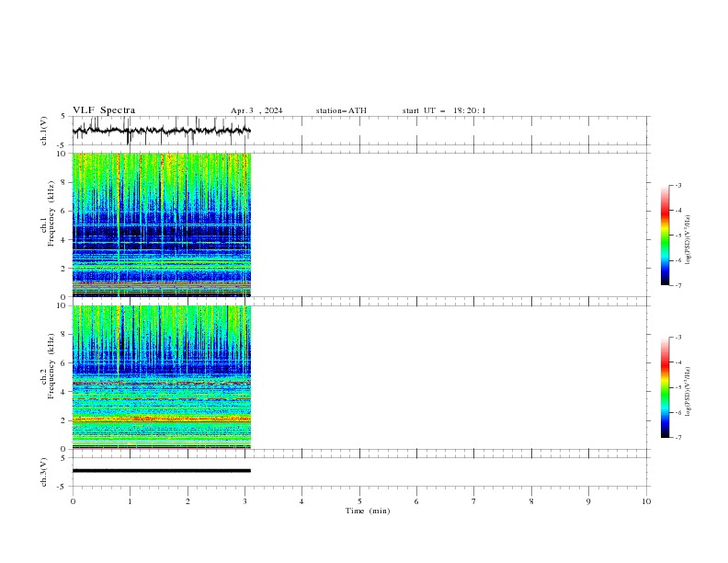Click the ch.2 log(PSD) color bar
This screenshot has height=563, width=728.
tap(665, 387)
